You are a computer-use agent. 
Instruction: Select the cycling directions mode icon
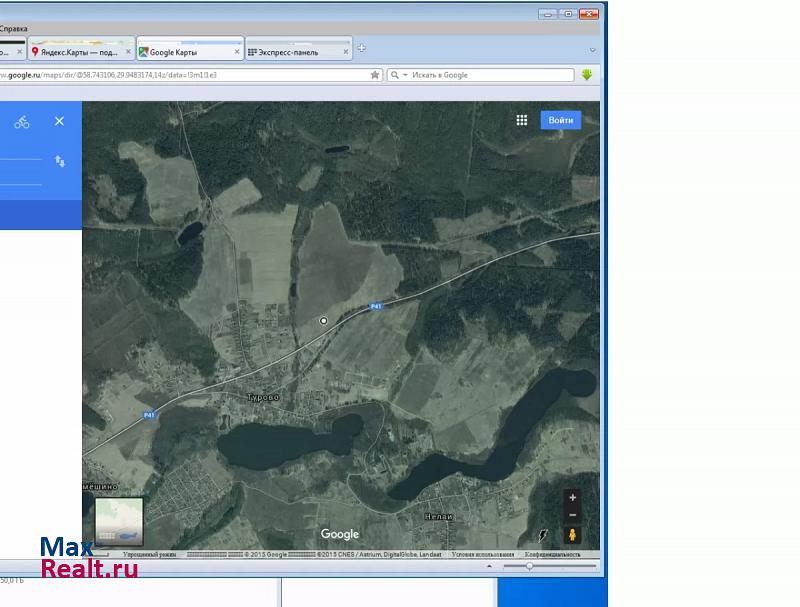22,122
